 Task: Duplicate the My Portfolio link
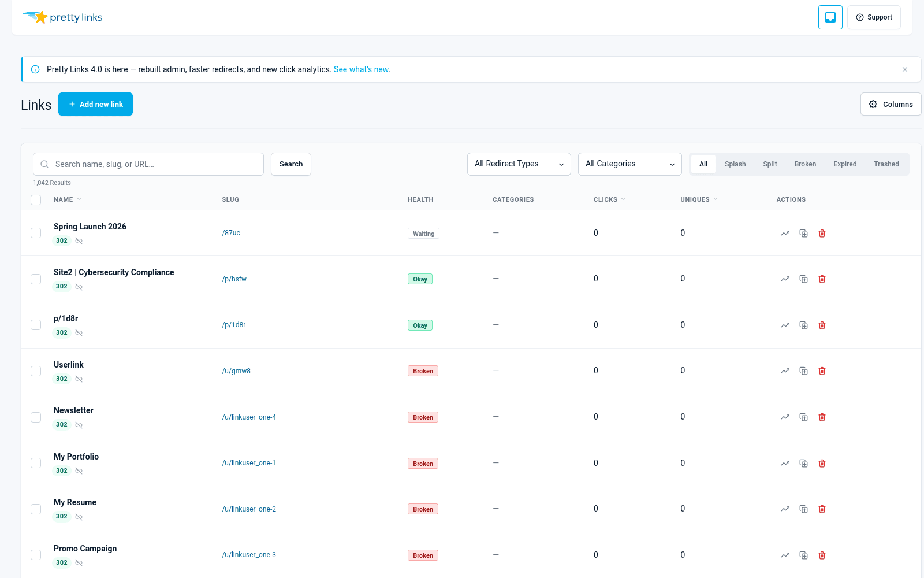[x=803, y=464]
